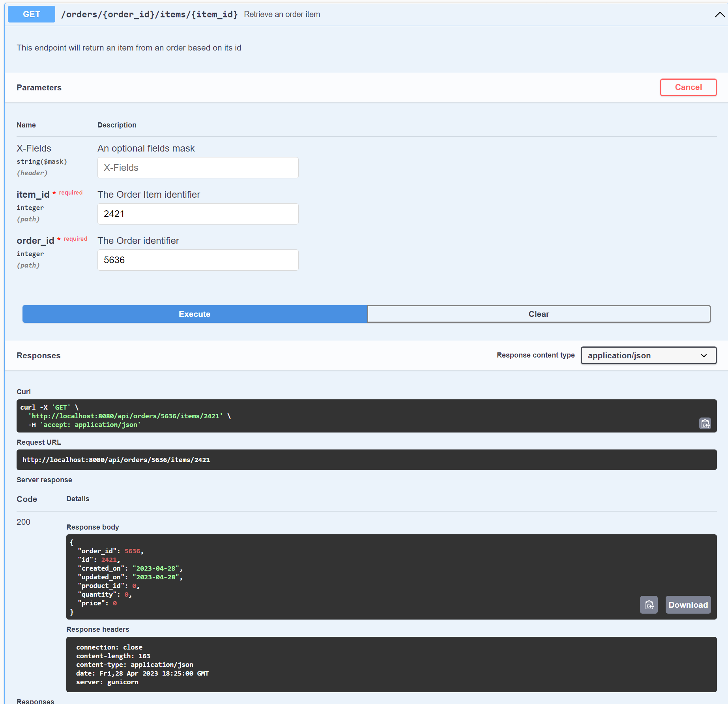Click the content-length: 163 header line

pyautogui.click(x=113, y=656)
